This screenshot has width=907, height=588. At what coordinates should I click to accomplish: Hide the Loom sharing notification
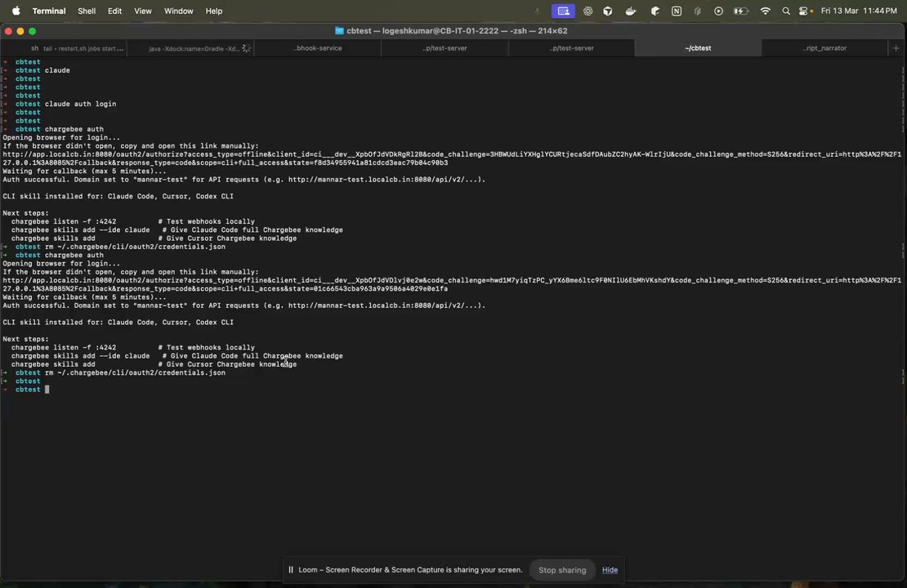(x=610, y=570)
